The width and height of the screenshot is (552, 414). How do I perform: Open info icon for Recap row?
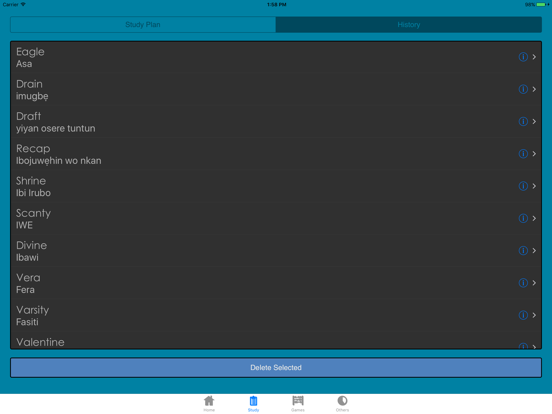523,154
